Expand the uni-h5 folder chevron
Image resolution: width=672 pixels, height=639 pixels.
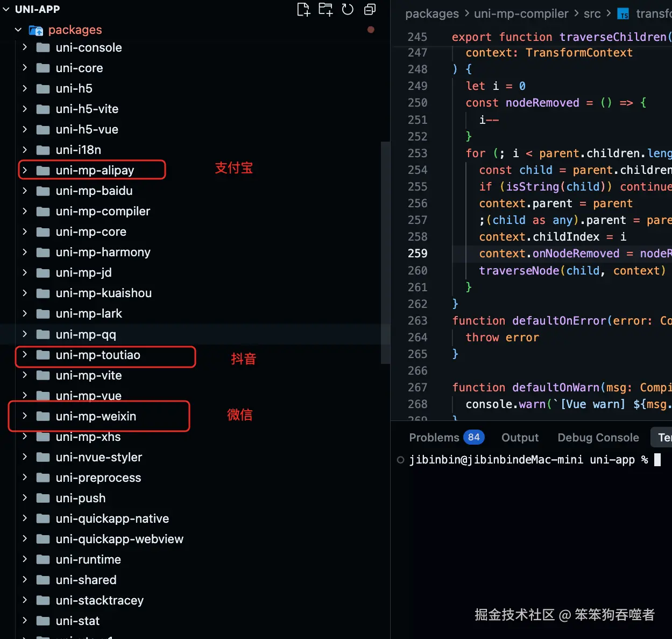coord(25,88)
